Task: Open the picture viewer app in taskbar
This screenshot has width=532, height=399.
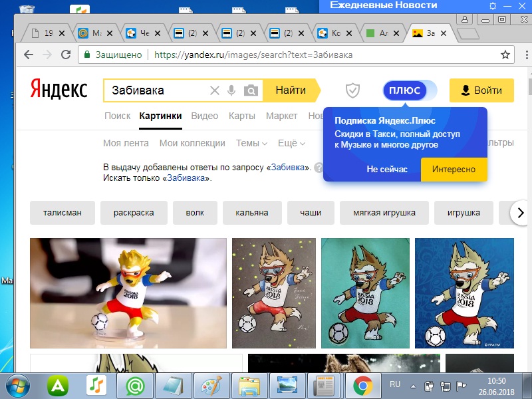Action: coord(287,386)
